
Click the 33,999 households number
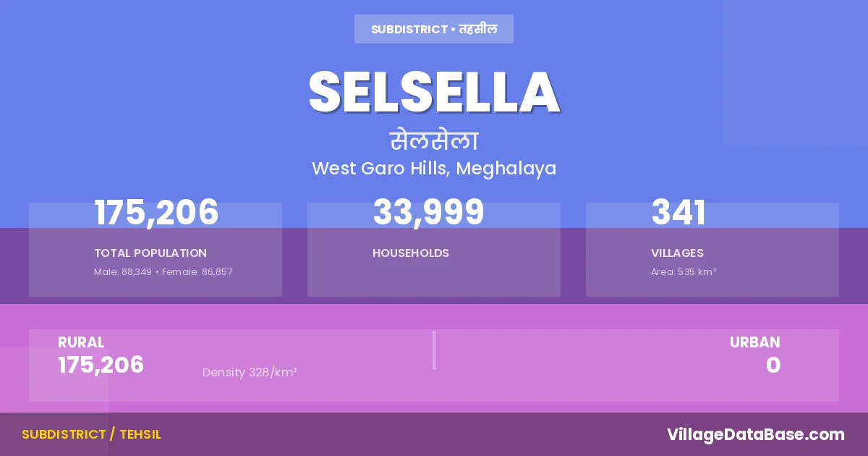coord(428,213)
